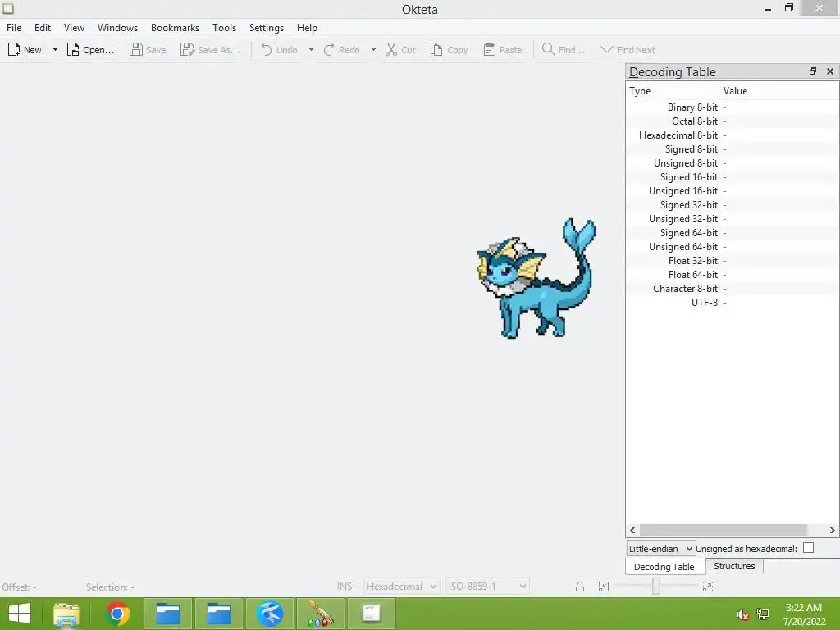Screen dimensions: 840x630
Task: Open the Settings menu
Action: (x=267, y=28)
